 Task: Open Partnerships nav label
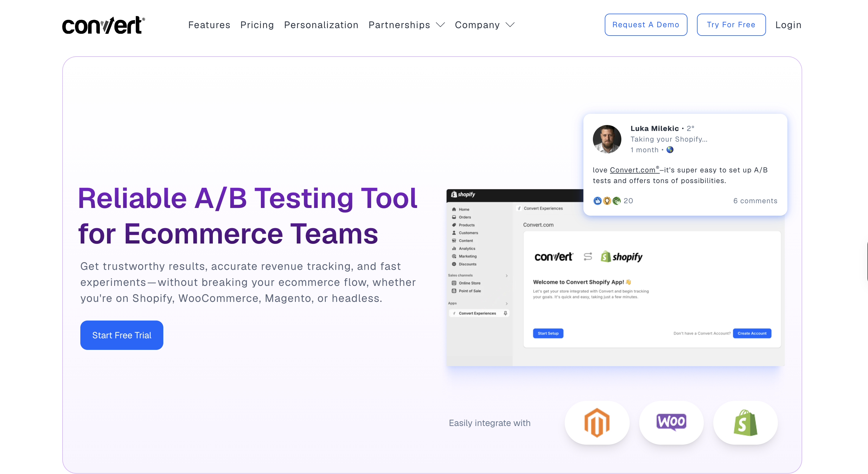pos(399,25)
